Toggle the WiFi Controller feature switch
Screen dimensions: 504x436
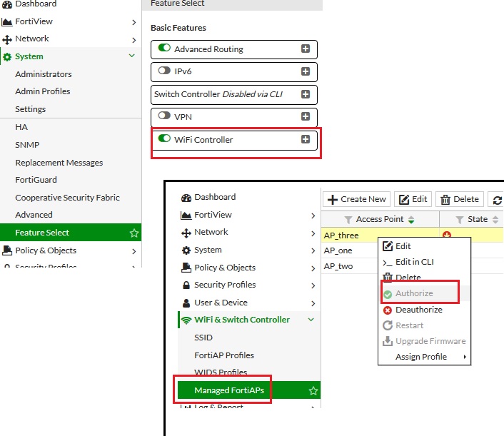pos(164,138)
